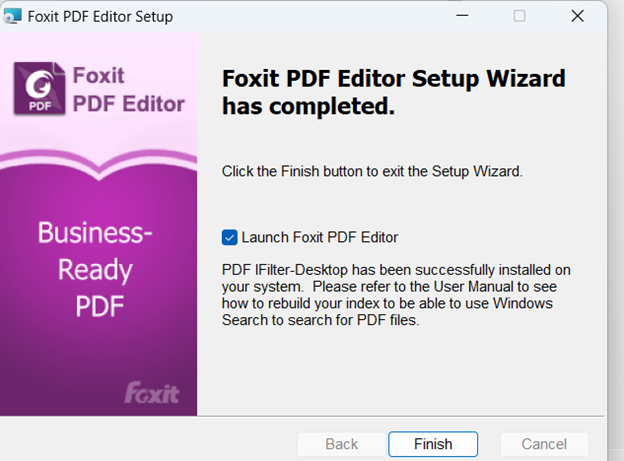Click the 'Setup Wizard has completed' heading

point(393,91)
